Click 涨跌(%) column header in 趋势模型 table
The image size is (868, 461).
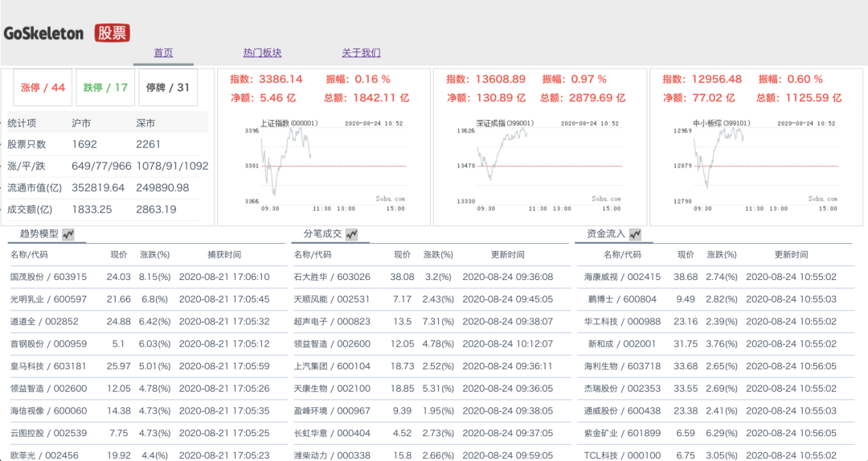pyautogui.click(x=154, y=254)
